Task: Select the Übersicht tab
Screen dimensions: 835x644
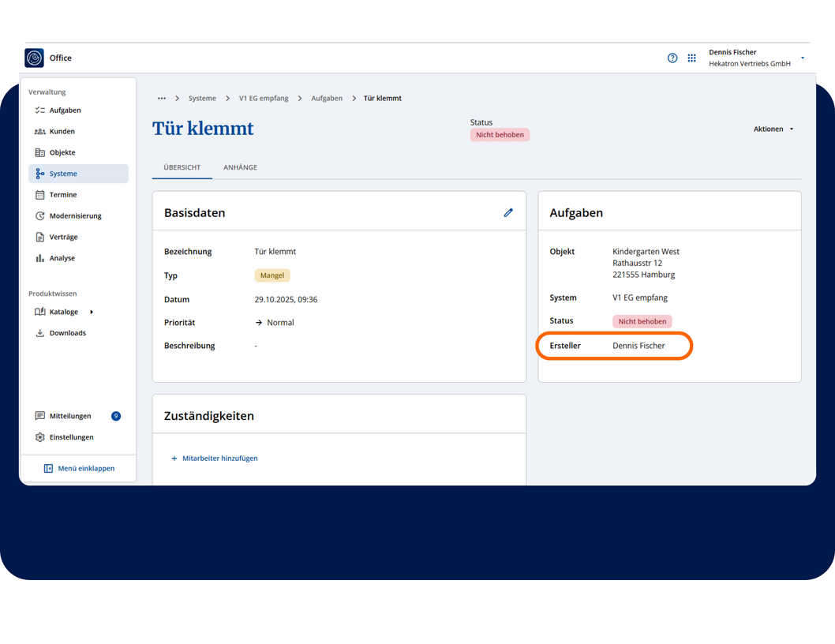Action: point(182,167)
